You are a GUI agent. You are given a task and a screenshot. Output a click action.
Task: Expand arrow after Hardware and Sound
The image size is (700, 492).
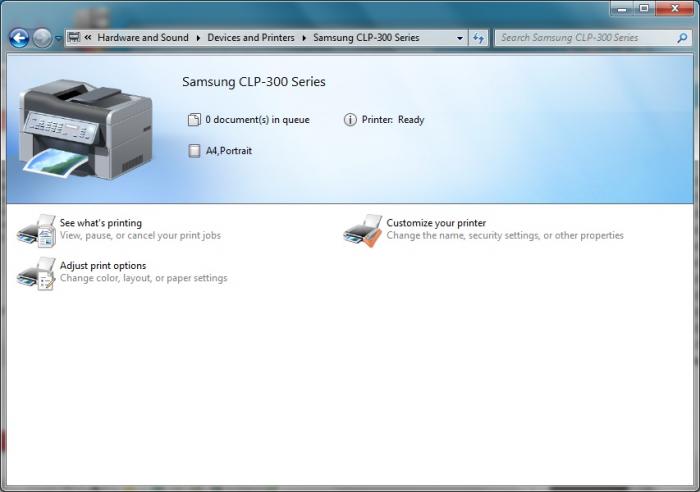click(198, 38)
